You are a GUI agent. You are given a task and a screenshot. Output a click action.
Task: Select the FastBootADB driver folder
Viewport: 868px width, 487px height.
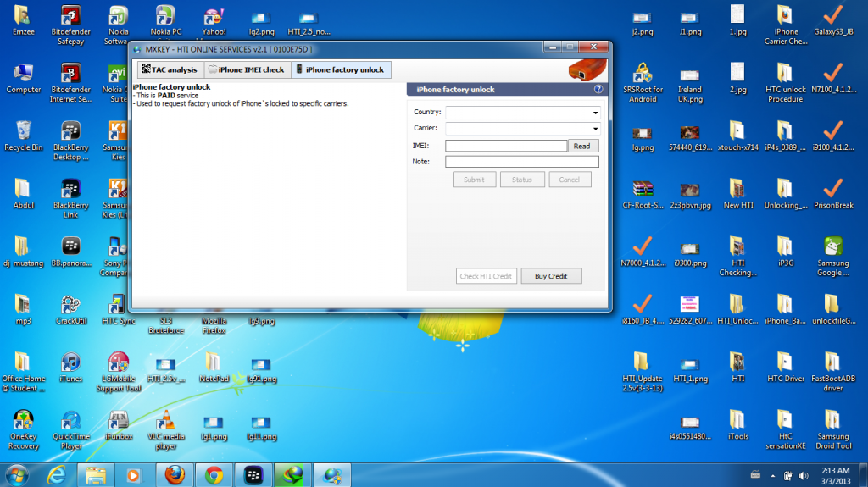[x=833, y=372]
